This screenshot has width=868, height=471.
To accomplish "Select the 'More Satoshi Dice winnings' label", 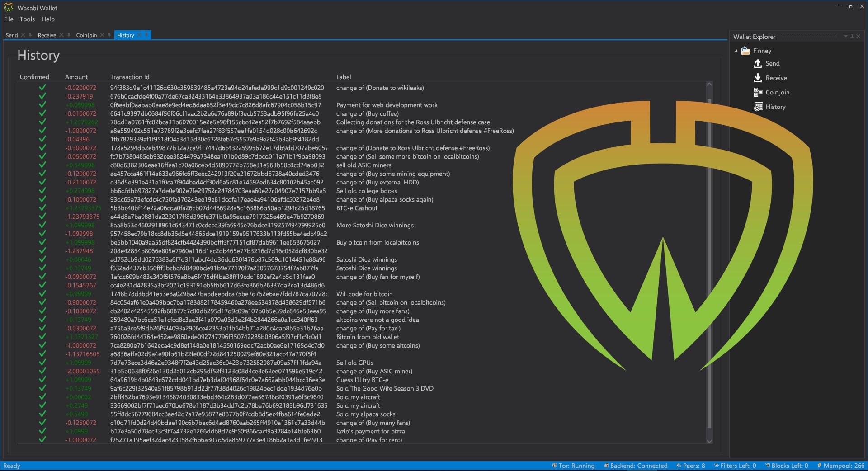I will [375, 225].
